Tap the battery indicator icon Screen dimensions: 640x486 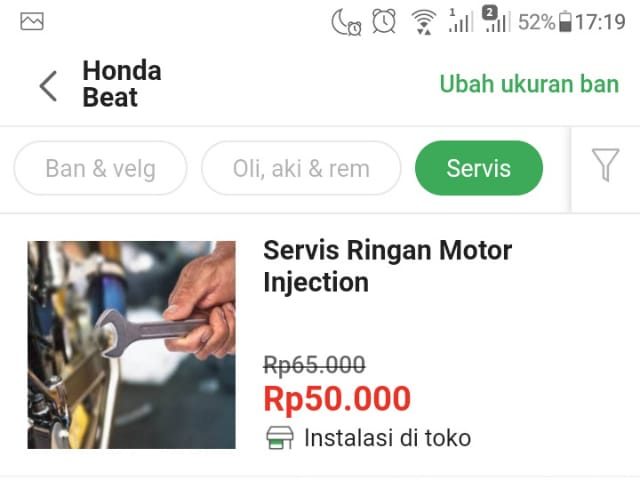coord(565,22)
